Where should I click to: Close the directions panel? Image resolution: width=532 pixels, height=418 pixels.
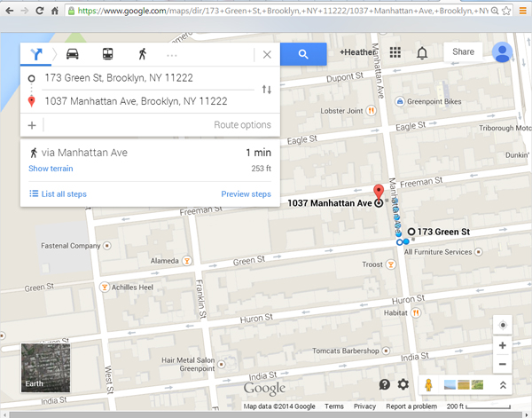267,54
